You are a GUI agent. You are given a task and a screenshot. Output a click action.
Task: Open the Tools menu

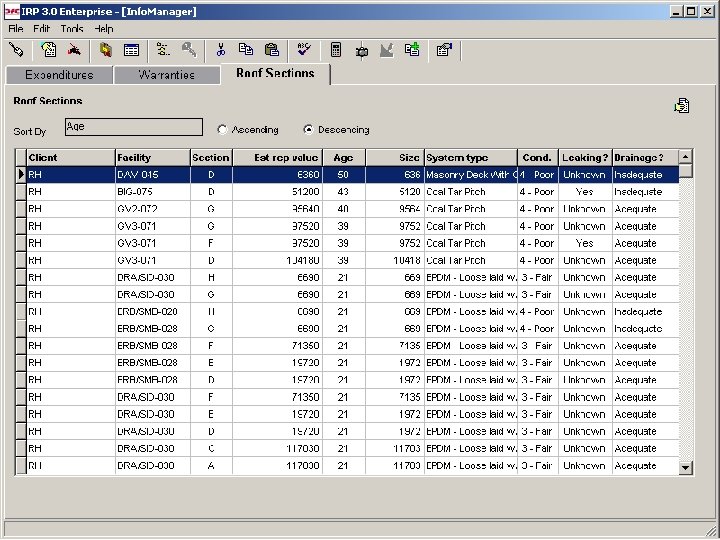click(x=72, y=28)
